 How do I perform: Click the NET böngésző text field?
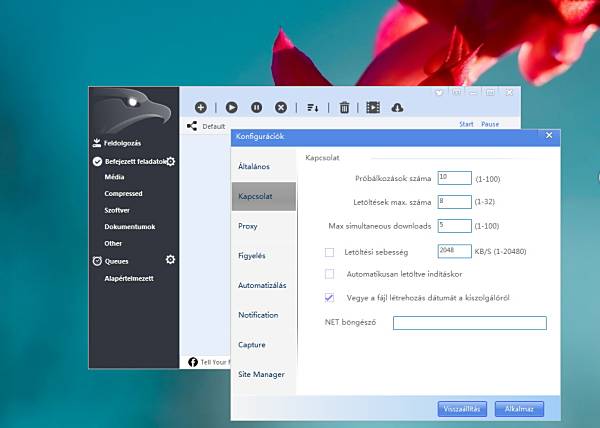[469, 323]
